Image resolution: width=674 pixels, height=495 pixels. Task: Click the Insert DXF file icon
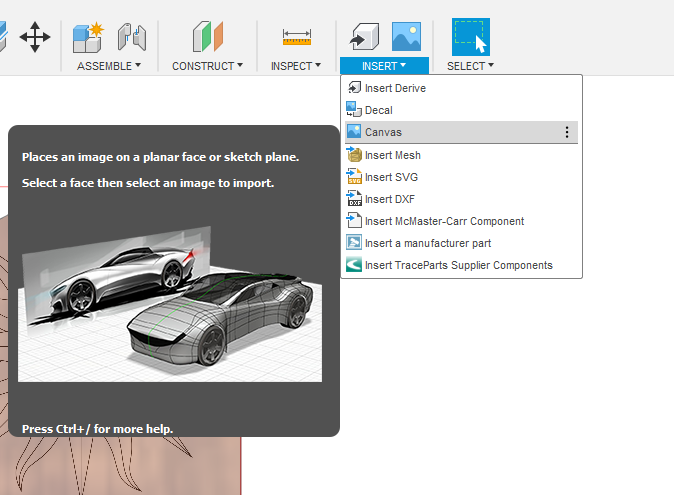pyautogui.click(x=354, y=198)
